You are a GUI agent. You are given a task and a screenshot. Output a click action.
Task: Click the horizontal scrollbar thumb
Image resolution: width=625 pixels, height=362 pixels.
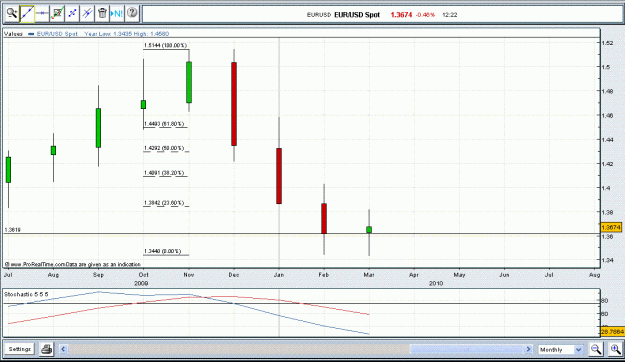(467, 349)
